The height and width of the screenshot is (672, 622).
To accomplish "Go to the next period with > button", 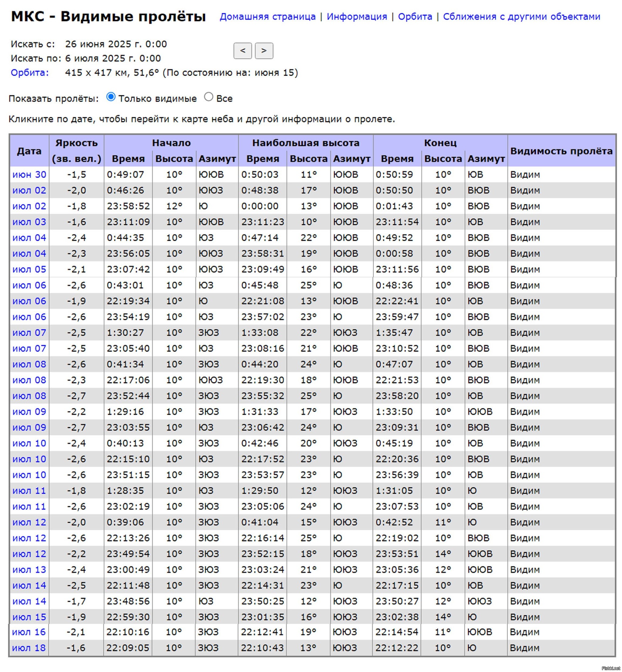I will (x=264, y=51).
